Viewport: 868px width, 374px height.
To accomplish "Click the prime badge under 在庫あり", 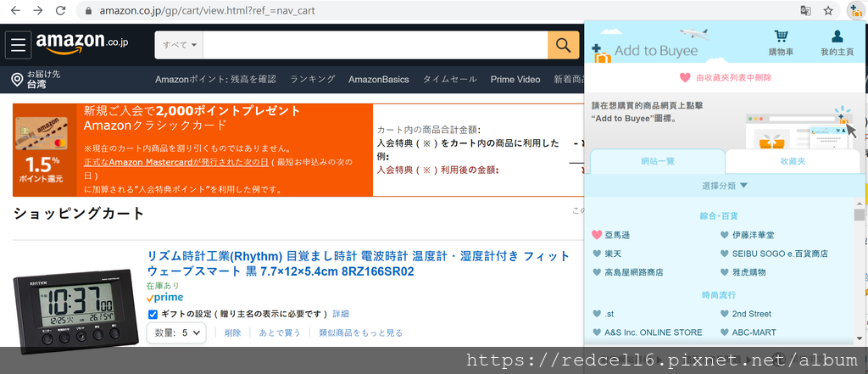I will (x=164, y=298).
